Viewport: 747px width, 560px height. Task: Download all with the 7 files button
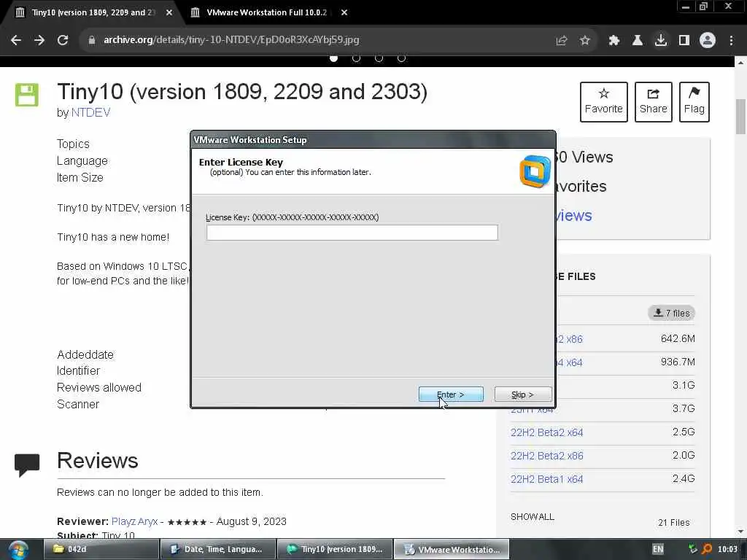671,313
